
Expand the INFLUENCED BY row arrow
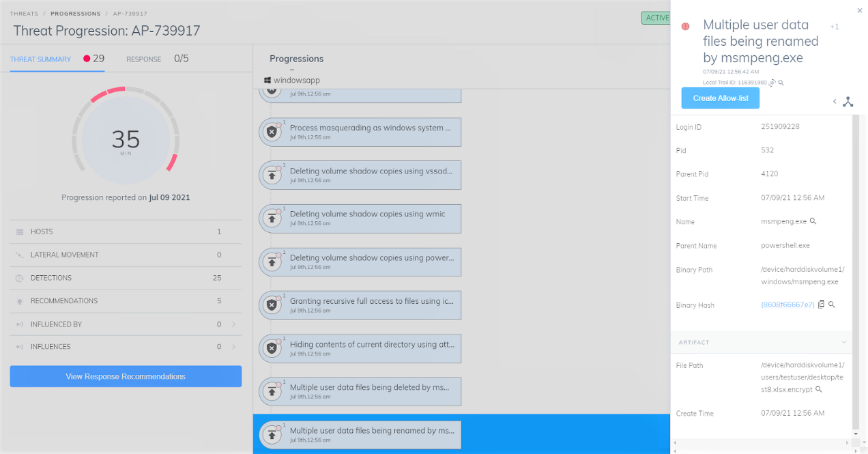[x=233, y=324]
